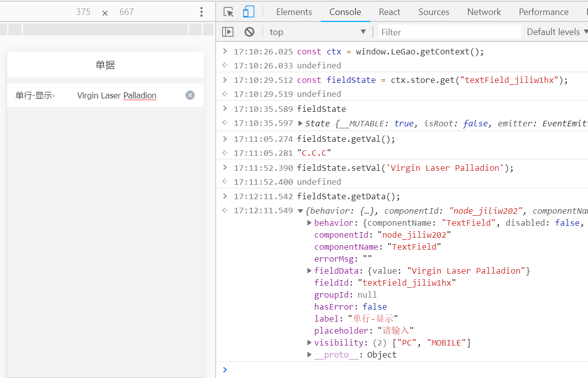Expand the State object output

300,123
